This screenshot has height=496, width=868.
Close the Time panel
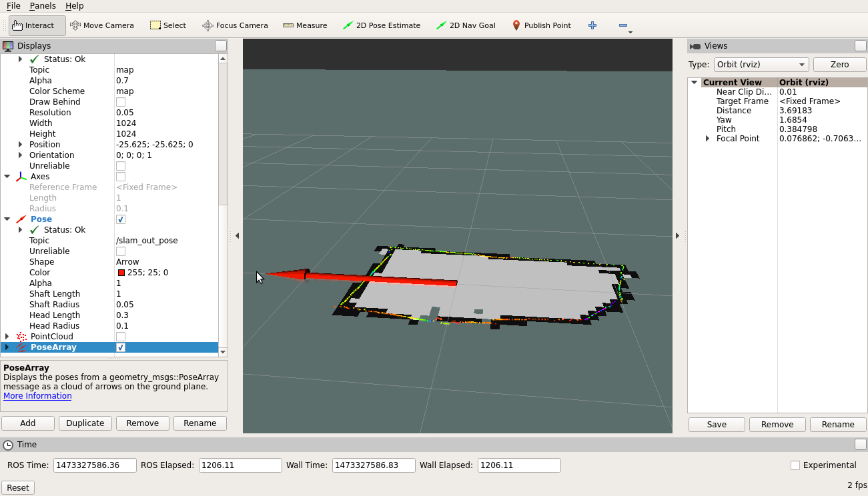861,445
